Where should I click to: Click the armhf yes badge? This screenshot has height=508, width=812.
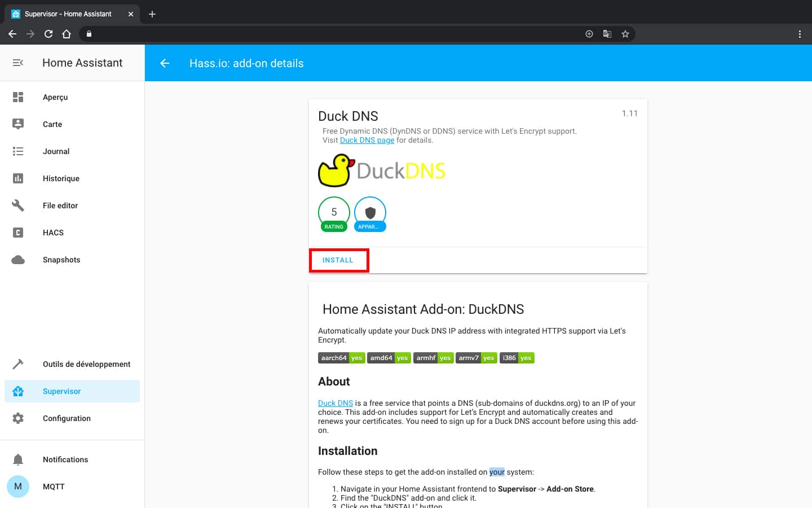pyautogui.click(x=434, y=358)
